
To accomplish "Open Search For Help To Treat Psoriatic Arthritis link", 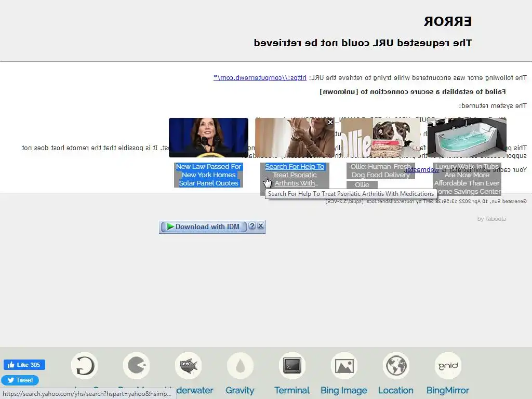I will (295, 175).
